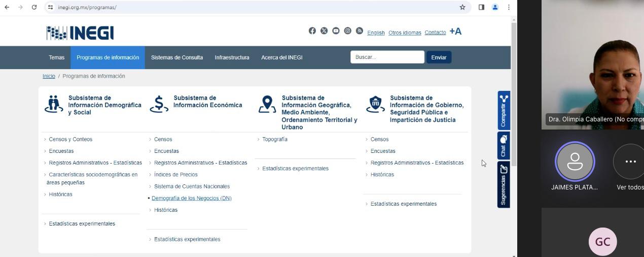Image resolution: width=644 pixels, height=257 pixels.
Task: Select Programas de información tab
Action: coord(108,57)
